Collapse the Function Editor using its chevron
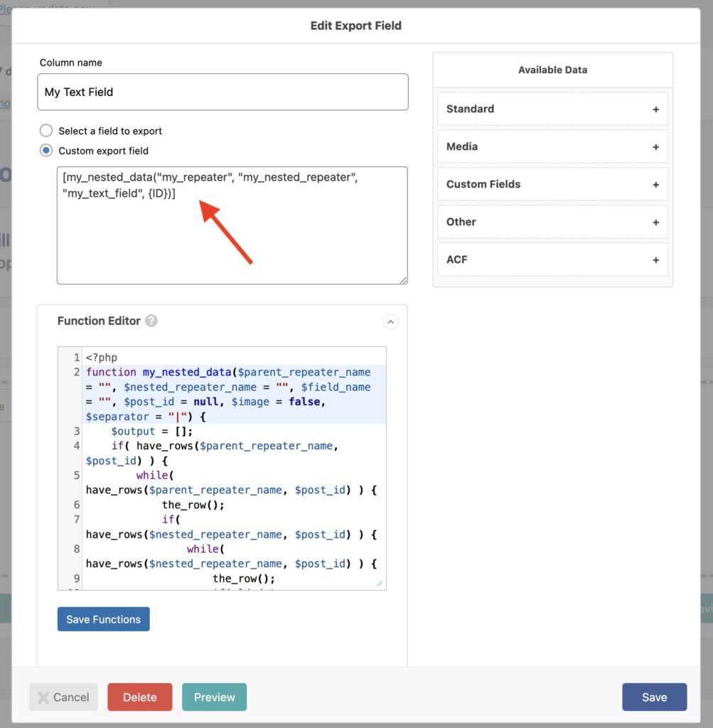 click(390, 321)
